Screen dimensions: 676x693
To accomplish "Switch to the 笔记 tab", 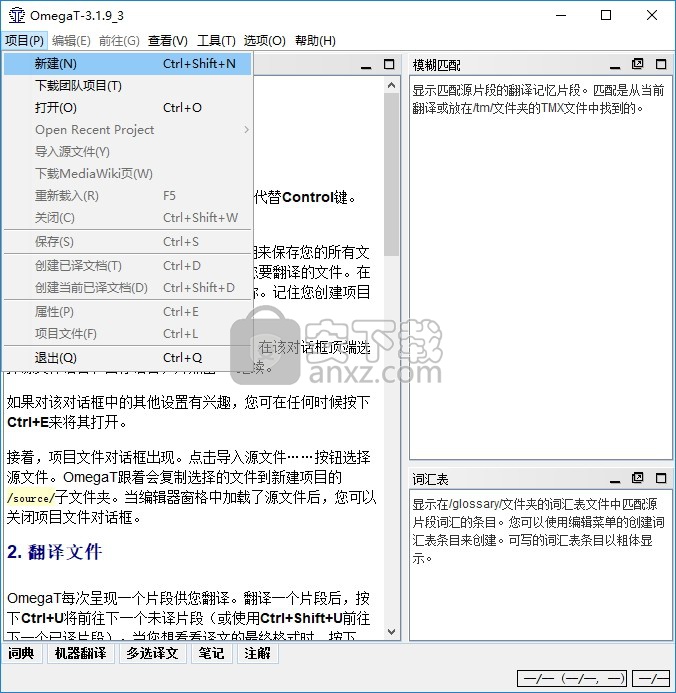I will [x=211, y=653].
